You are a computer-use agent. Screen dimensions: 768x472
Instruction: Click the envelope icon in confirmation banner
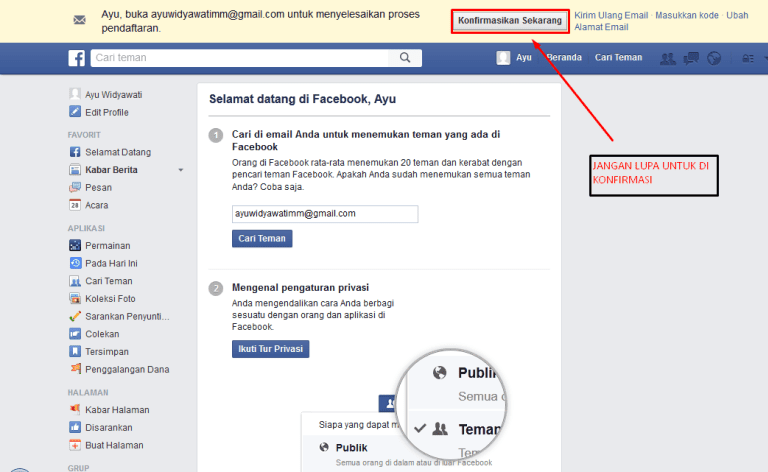(x=79, y=20)
